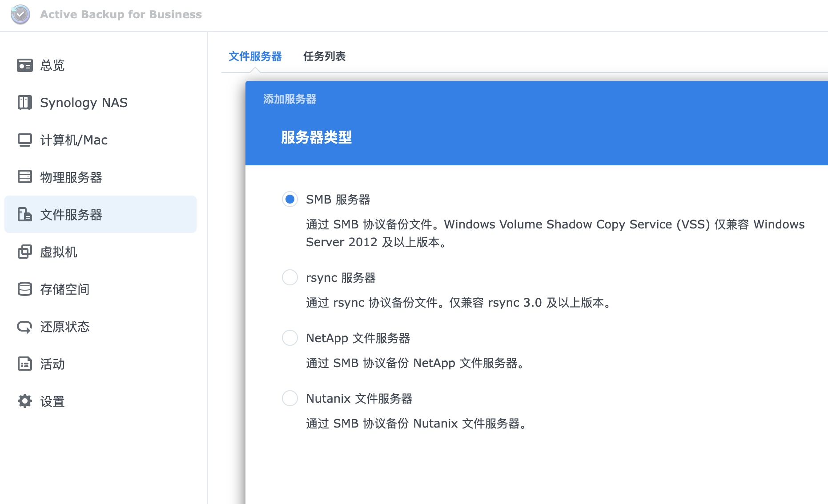The image size is (828, 504).
Task: Select the rsync 服务器 radio button
Action: (290, 277)
